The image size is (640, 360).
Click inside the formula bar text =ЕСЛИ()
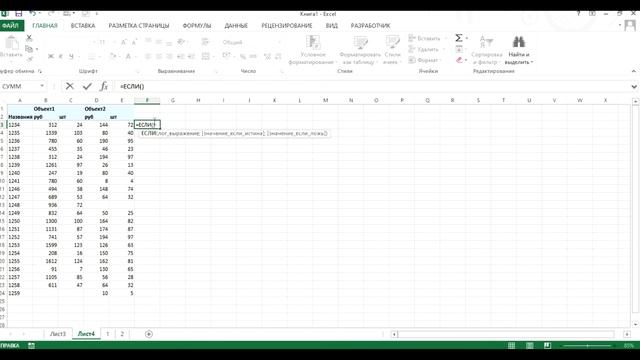132,87
